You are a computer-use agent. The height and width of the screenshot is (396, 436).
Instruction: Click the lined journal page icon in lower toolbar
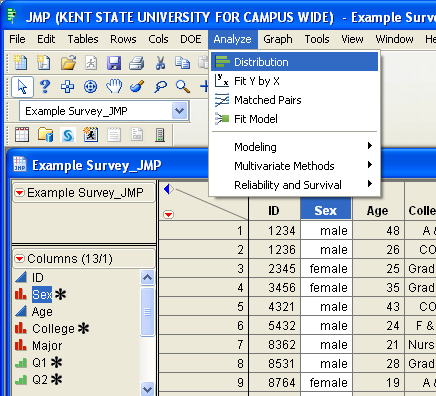[114, 135]
